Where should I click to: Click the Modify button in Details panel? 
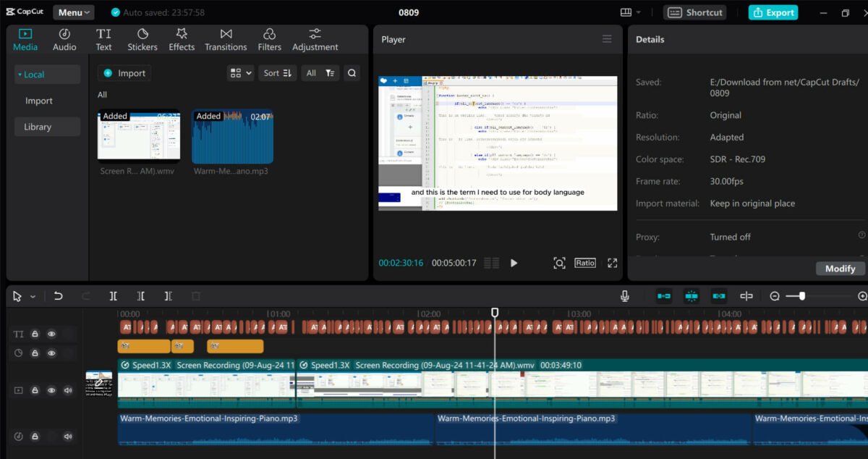[840, 268]
